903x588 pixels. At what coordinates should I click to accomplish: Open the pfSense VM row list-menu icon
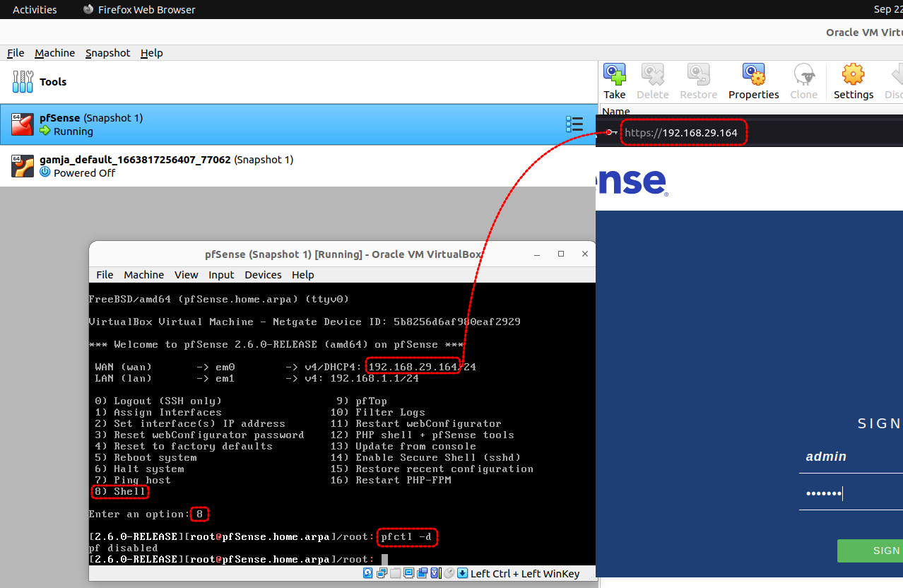tap(574, 124)
